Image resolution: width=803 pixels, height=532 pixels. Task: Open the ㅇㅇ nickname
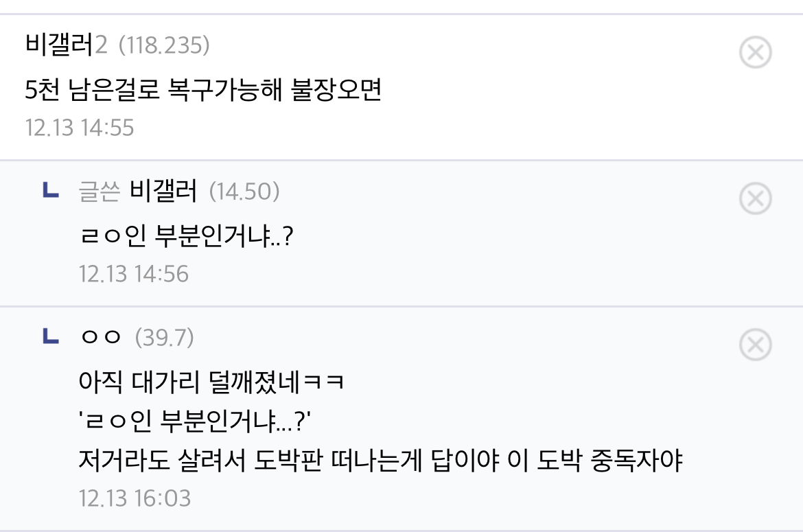101,338
